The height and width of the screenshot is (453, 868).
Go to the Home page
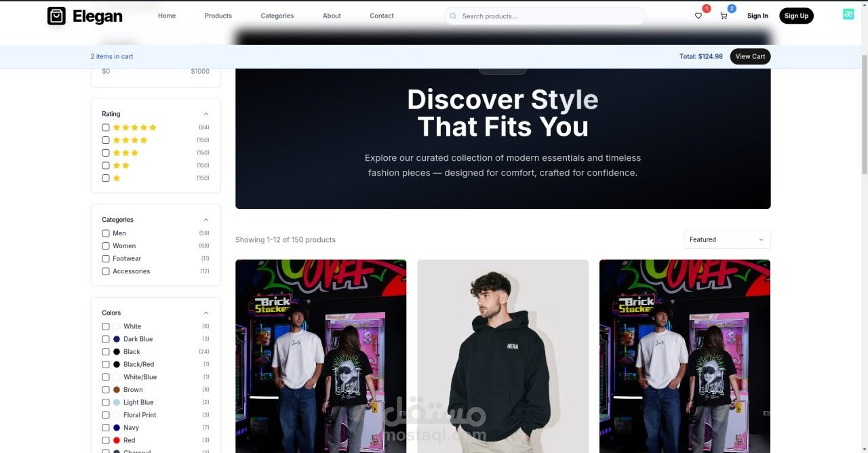pos(167,16)
